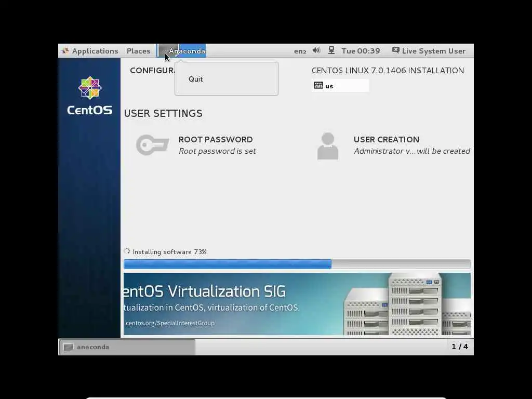
Task: Click the keyboard icon next to us
Action: pyautogui.click(x=318, y=85)
